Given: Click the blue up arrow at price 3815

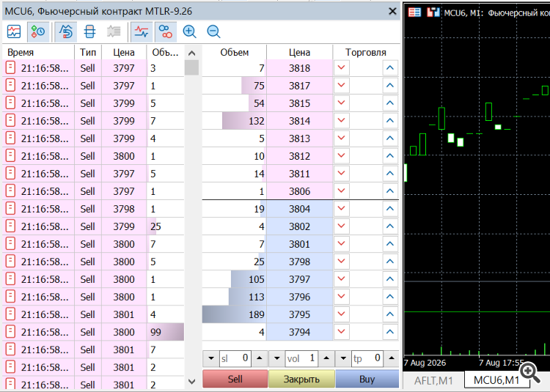Looking at the screenshot, I should click(x=390, y=103).
